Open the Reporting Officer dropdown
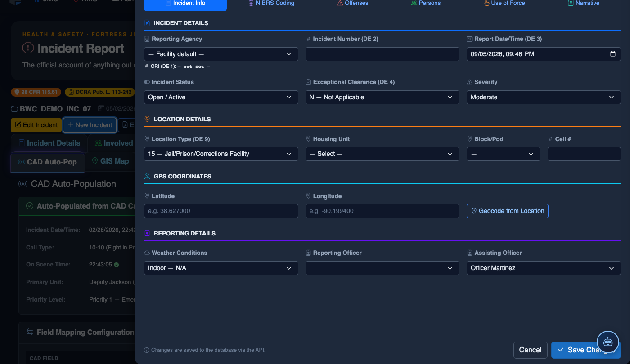 click(382, 268)
